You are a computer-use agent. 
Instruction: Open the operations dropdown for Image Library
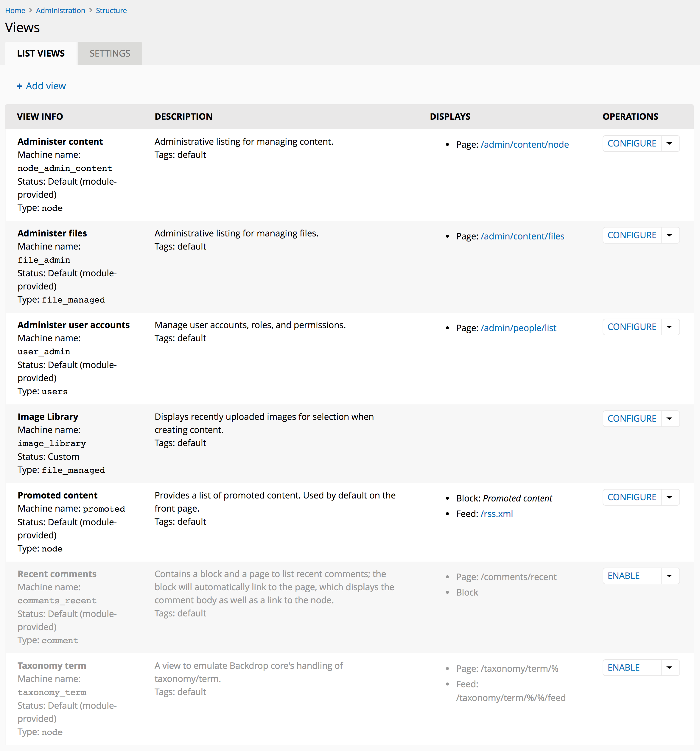(x=669, y=418)
